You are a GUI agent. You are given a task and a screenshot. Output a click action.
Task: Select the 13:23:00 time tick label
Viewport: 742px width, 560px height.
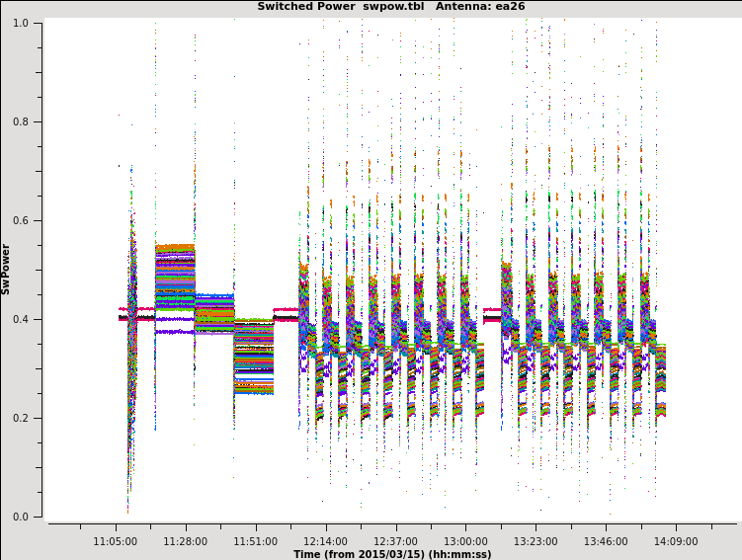pos(536,541)
